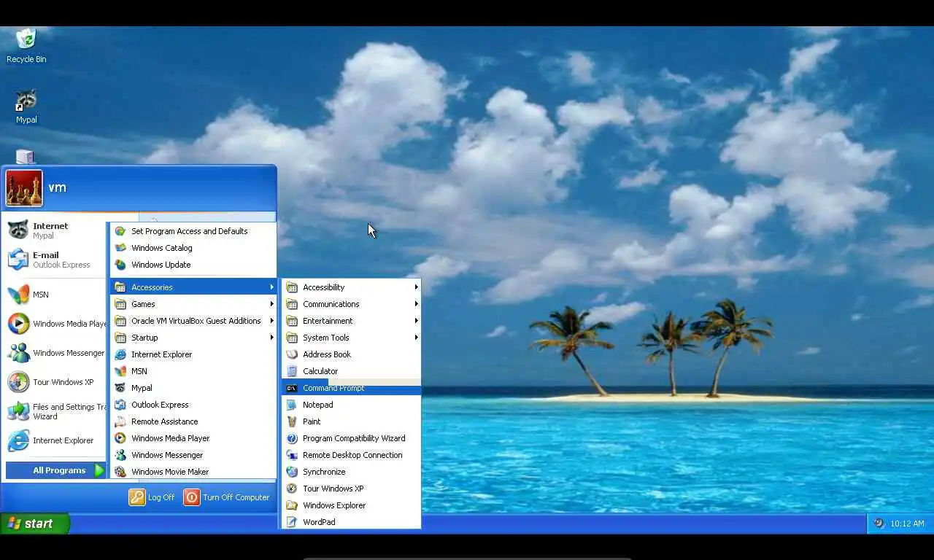Expand the Games submenu

193,304
